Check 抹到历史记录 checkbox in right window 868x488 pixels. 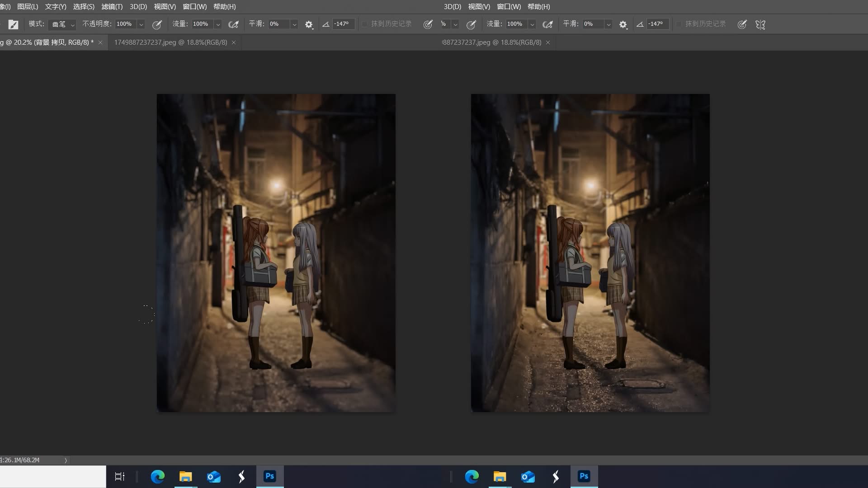(679, 24)
